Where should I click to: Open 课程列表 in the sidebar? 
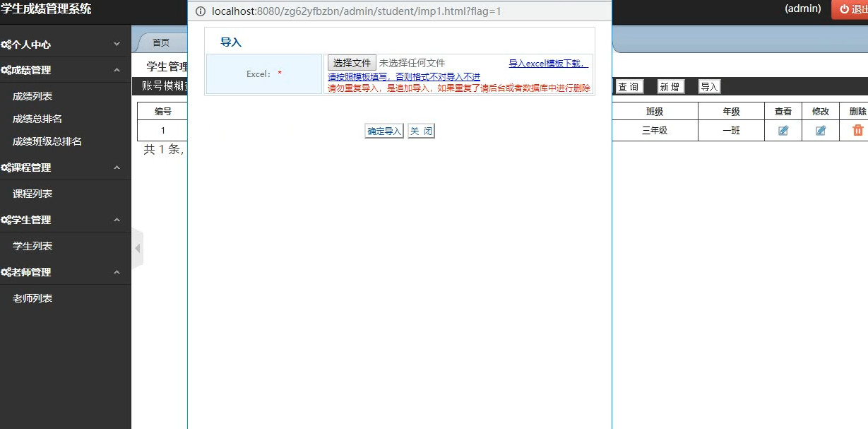(32, 194)
